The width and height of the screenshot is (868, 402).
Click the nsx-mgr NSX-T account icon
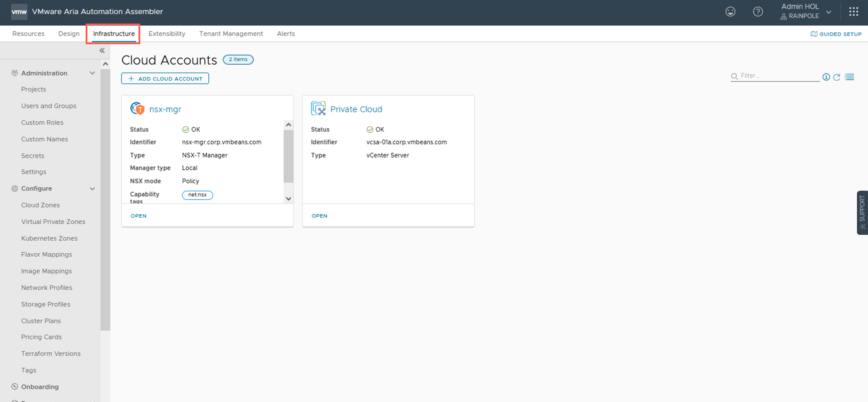pyautogui.click(x=137, y=109)
